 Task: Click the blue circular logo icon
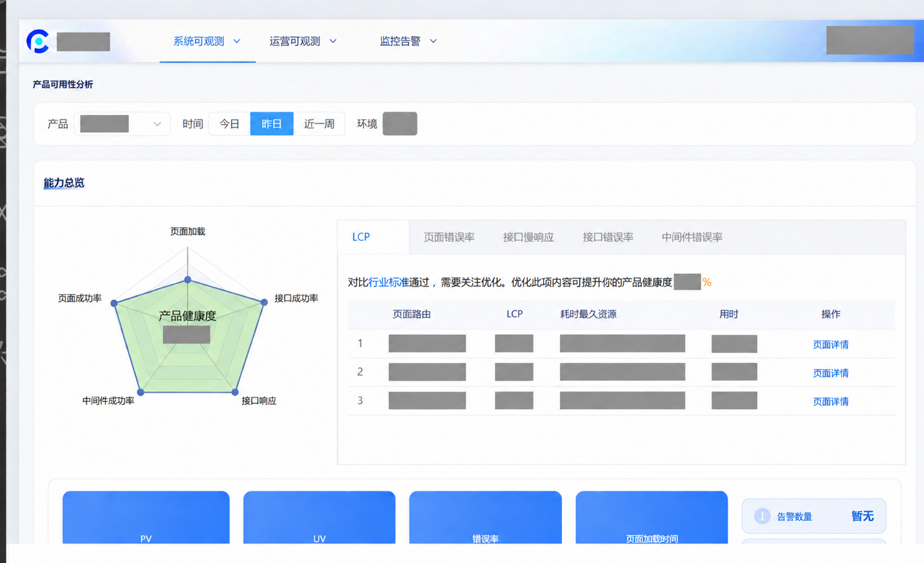38,41
